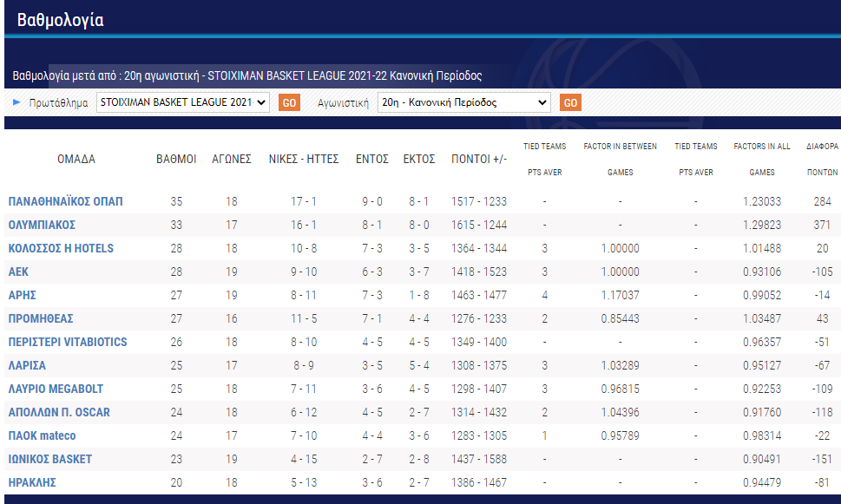Click the blue arrow before Πρωτάθλημα

click(x=16, y=102)
